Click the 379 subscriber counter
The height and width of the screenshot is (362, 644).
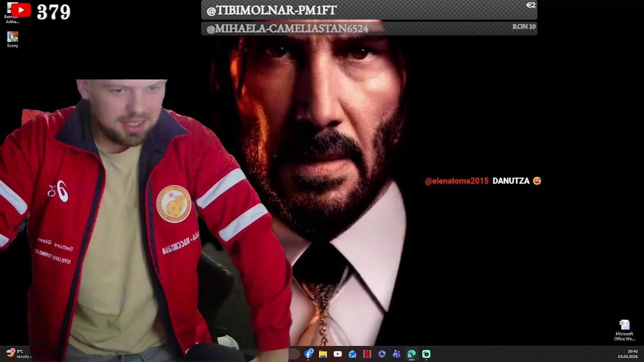coord(53,12)
